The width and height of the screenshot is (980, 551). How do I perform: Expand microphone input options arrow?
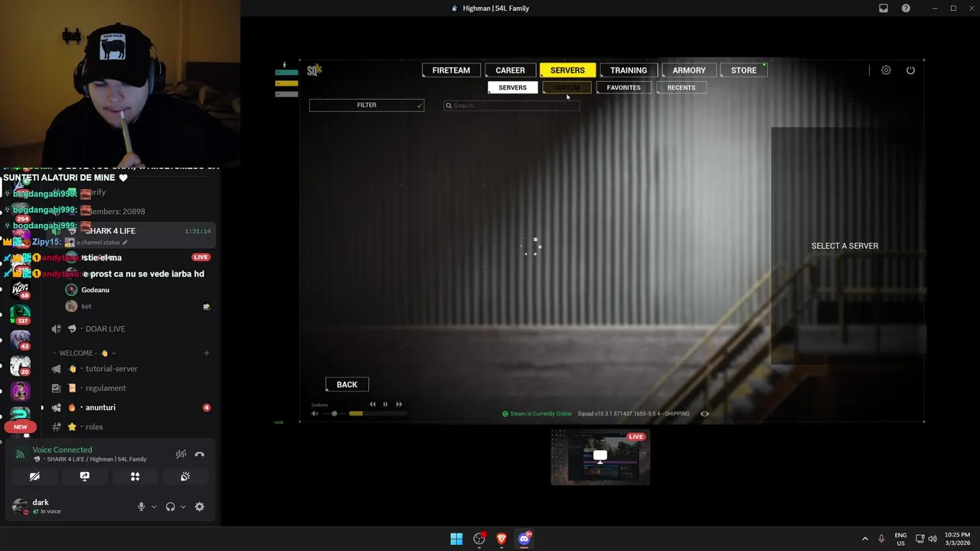click(154, 507)
